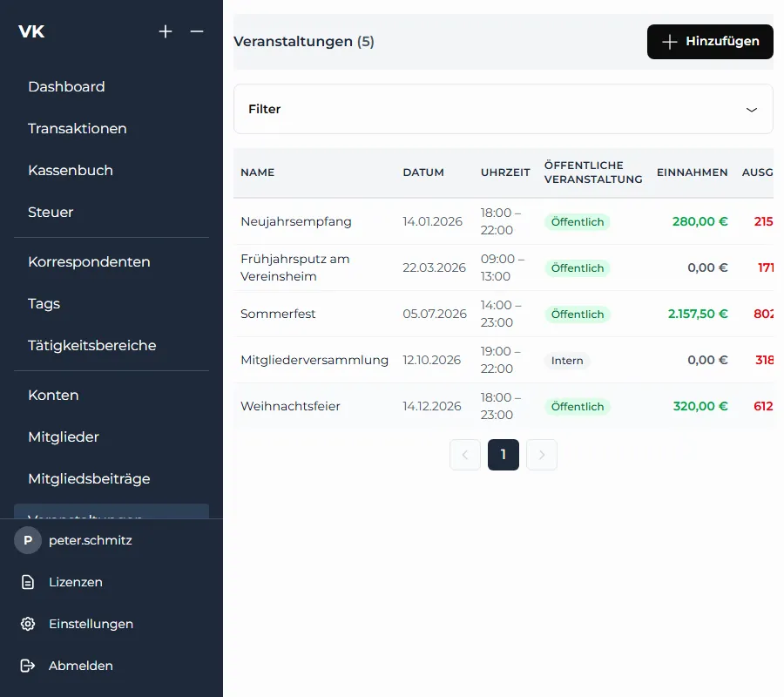Click the date 12.10.2026
784x697 pixels.
pos(431,360)
